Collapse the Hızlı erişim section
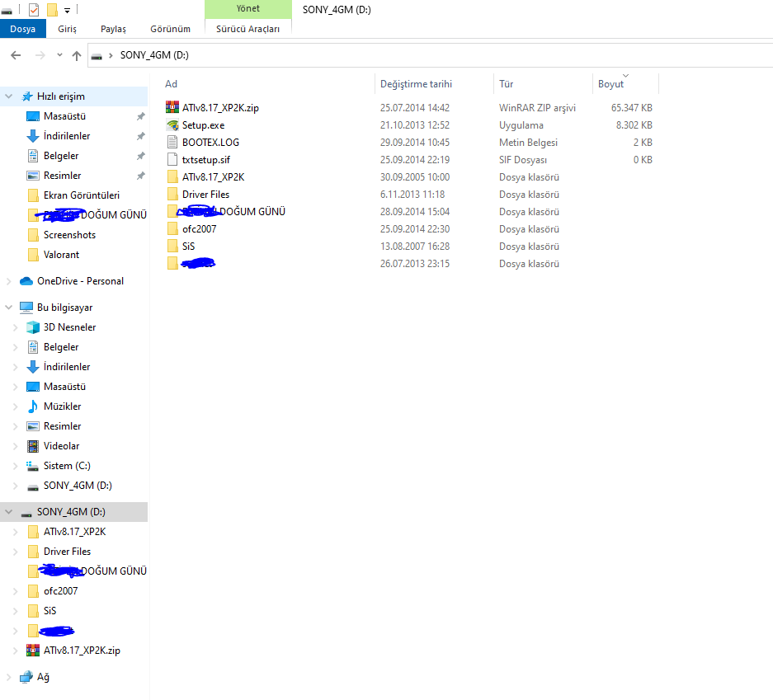This screenshot has width=773, height=700. point(9,96)
